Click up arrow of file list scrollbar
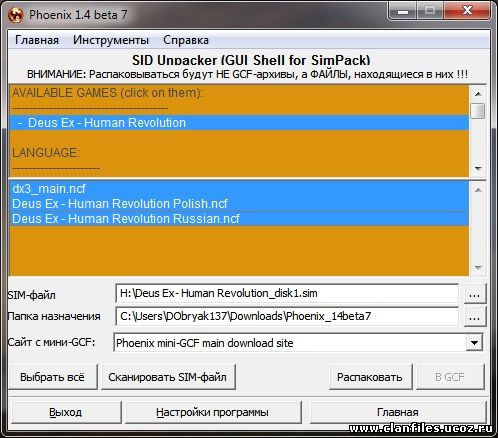 pyautogui.click(x=478, y=190)
